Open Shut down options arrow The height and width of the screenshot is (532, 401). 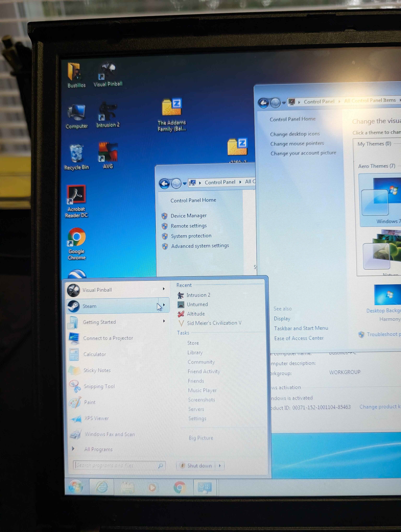point(220,465)
